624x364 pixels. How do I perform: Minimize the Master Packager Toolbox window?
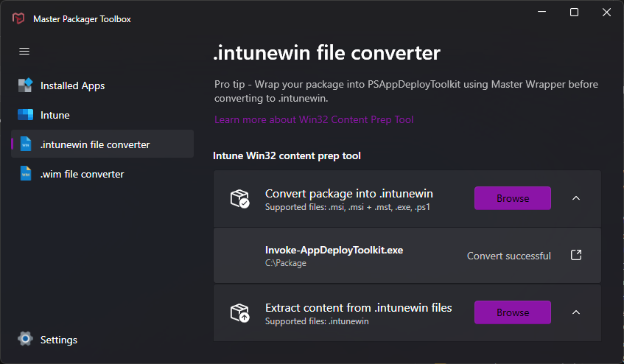(541, 12)
